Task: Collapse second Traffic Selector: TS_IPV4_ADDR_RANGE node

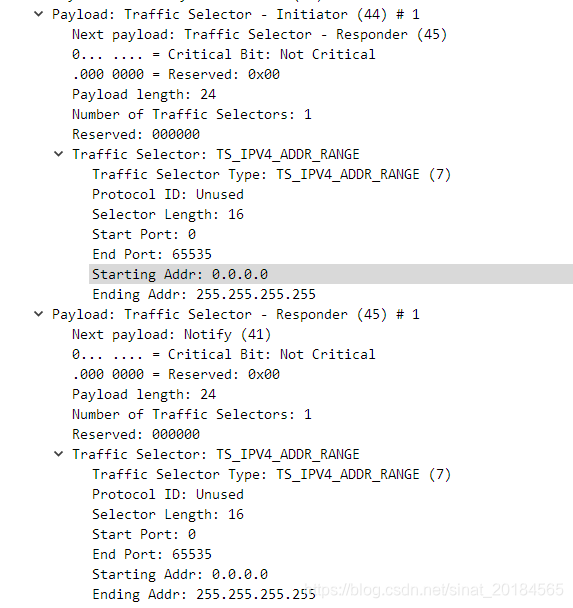Action: pos(59,454)
